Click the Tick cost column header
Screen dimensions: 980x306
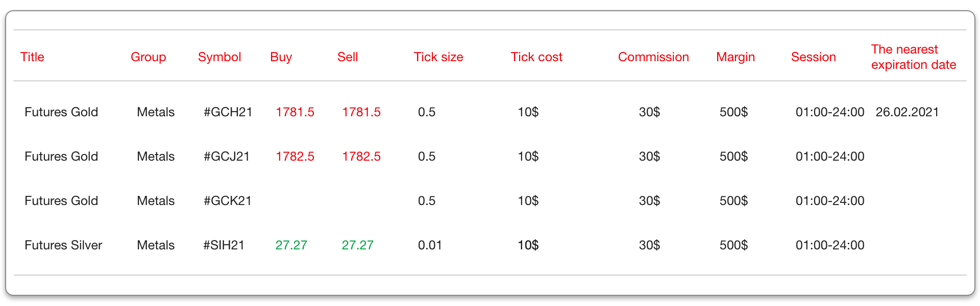click(x=536, y=57)
